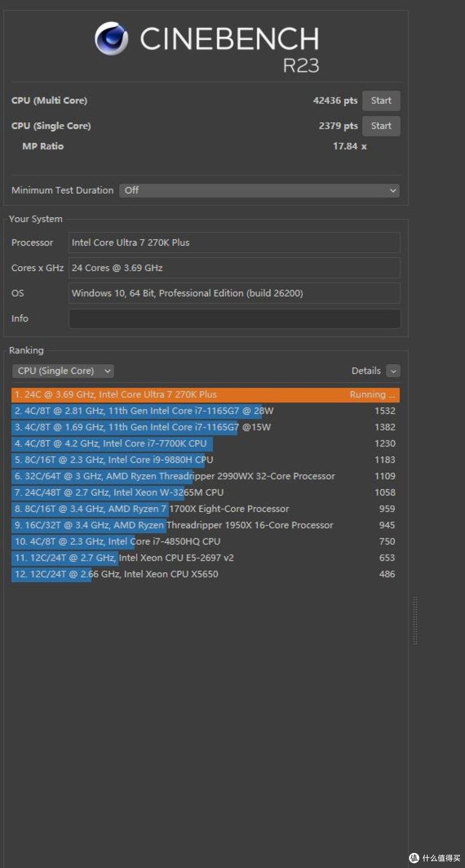Select ranking row 1 Intel Core Ultra 7 270K Plus

coord(205,395)
